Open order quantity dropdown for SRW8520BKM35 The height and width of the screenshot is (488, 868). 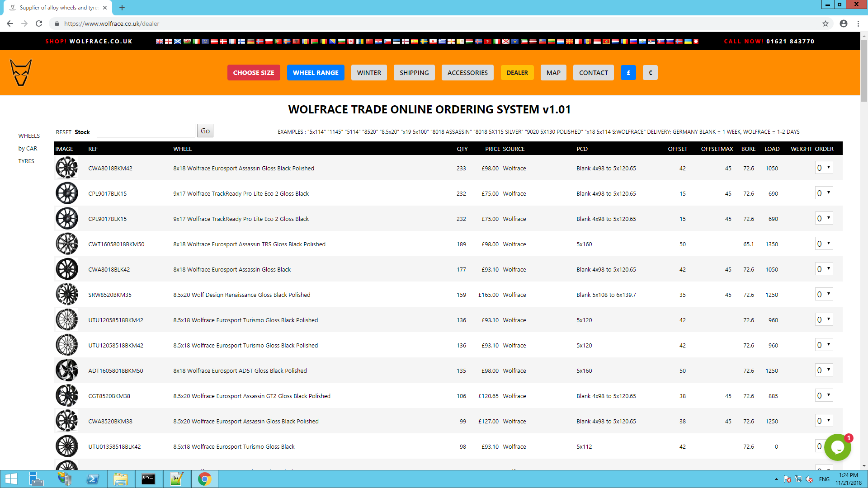click(x=824, y=294)
